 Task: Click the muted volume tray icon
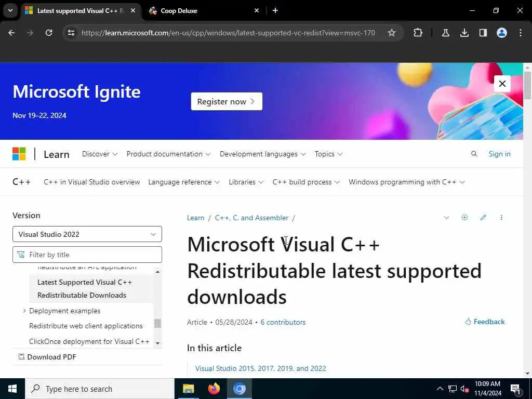(465, 389)
